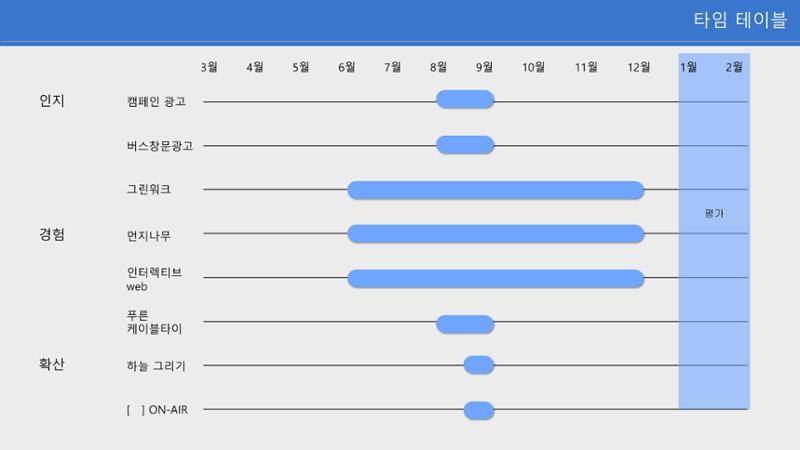Click the 푸른 케이블타이 schedule bar
Viewport: 800px width, 450px height.
(x=465, y=324)
